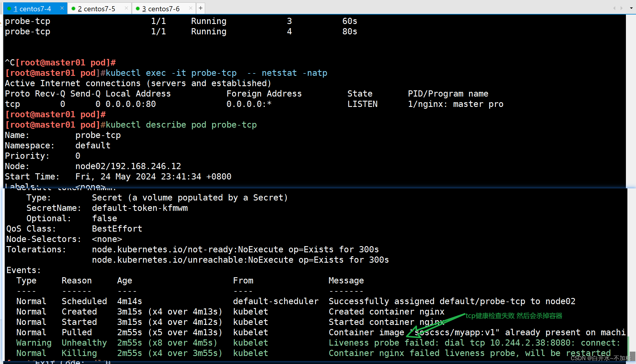The width and height of the screenshot is (636, 364).
Task: Close the centos7-6 tab
Action: point(191,8)
